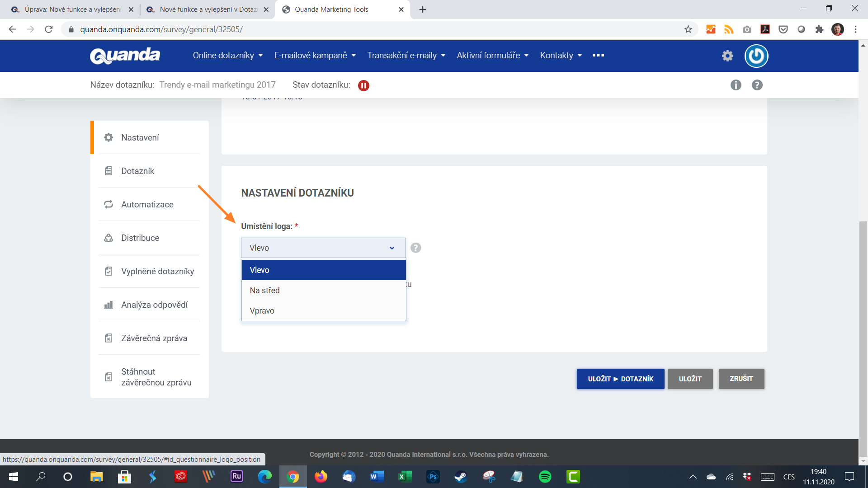Click the Dotazník document icon in sidebar
868x488 pixels.
(x=108, y=171)
